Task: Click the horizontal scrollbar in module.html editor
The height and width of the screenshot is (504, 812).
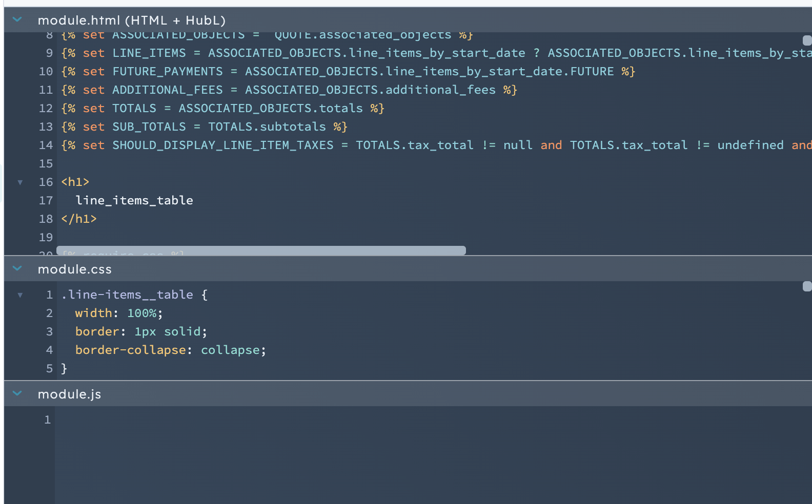Action: 261,250
